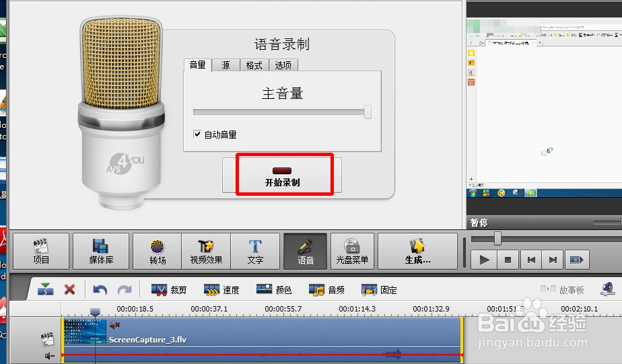Screen dimensions: 622x364
Task: Undo the last timeline action
Action: pyautogui.click(x=100, y=290)
